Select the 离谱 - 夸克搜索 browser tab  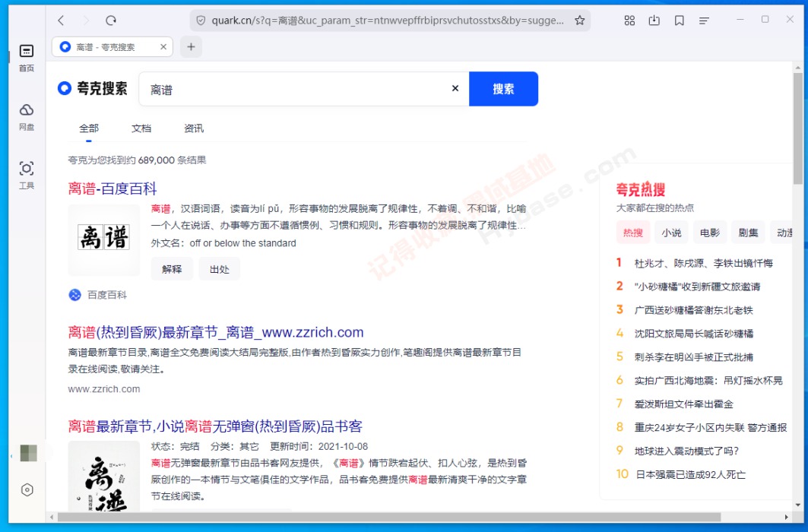(x=112, y=47)
